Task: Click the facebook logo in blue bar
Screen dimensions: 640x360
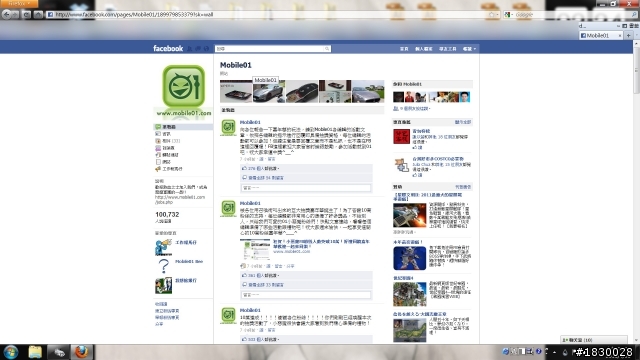Action: coord(168,48)
